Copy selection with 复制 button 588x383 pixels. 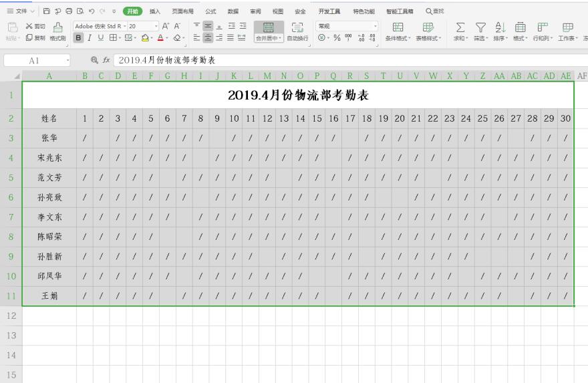coord(35,37)
